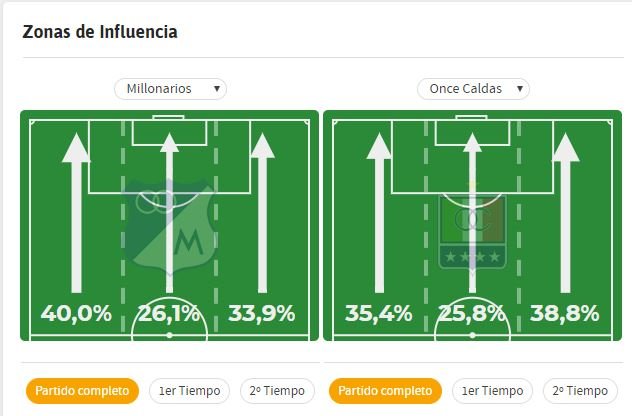The height and width of the screenshot is (416, 632).
Task: Click Millonarios center zone arrow
Action: point(169,213)
